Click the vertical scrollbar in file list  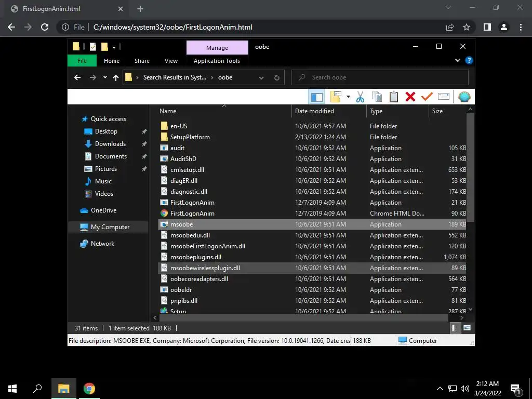pos(470,168)
